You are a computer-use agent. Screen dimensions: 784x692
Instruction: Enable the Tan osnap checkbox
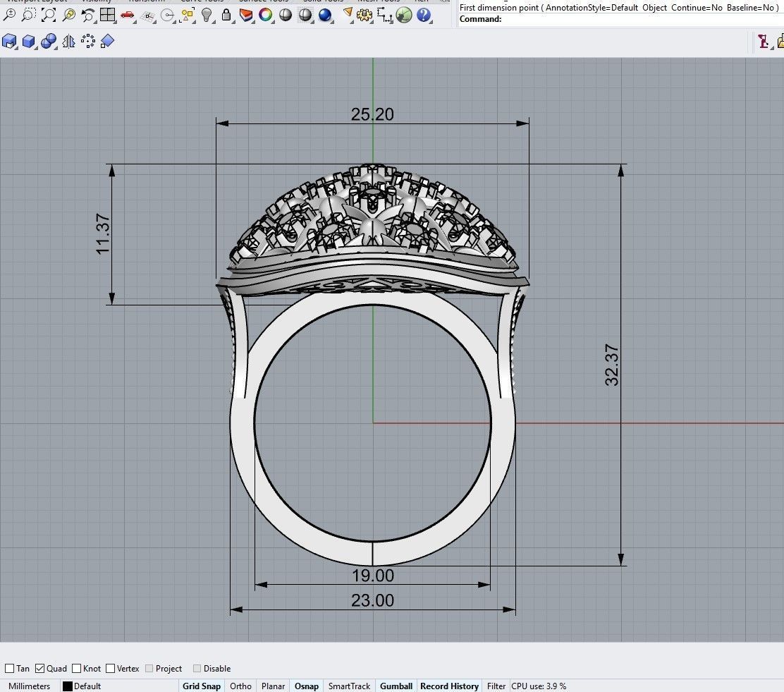point(9,669)
